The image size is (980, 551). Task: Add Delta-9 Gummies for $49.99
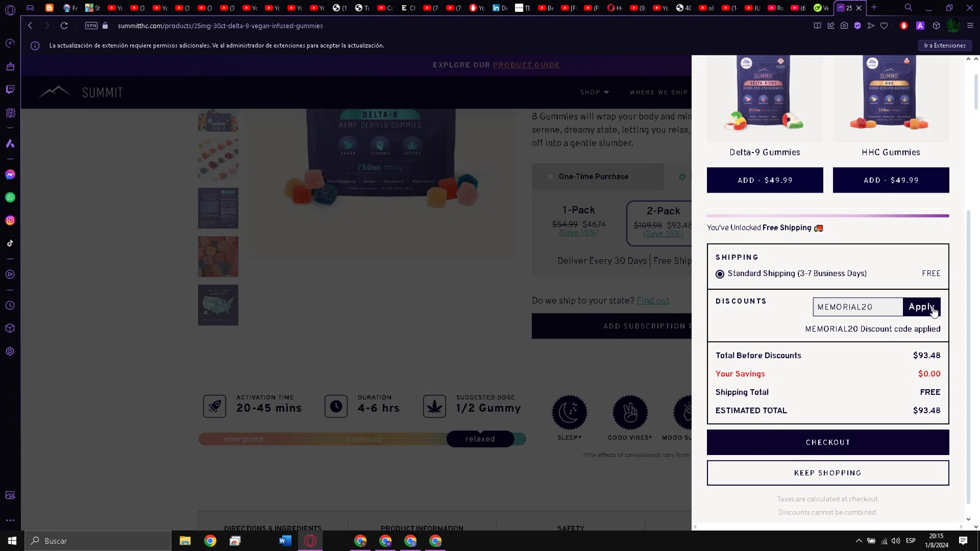pyautogui.click(x=765, y=180)
